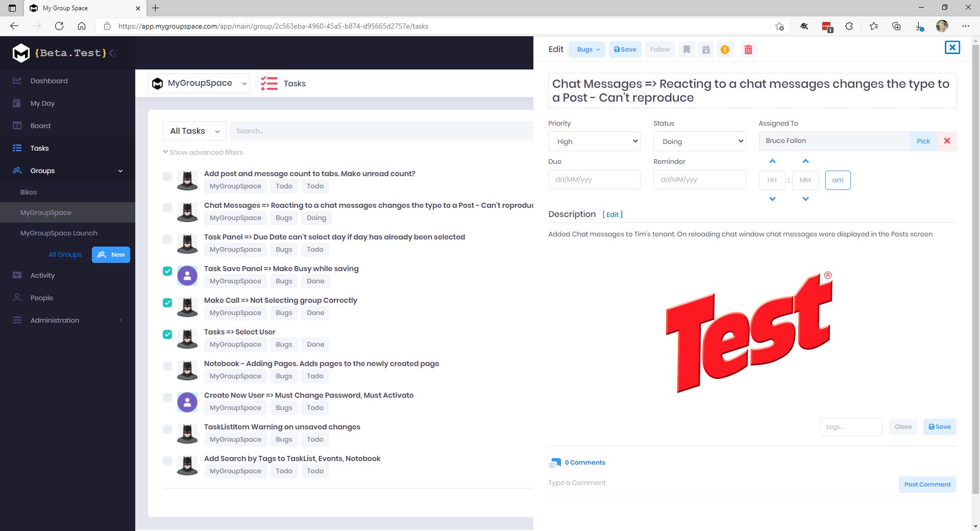
Task: Check the 'Chat Messages => Reacting' task checkbox
Action: 167,208
